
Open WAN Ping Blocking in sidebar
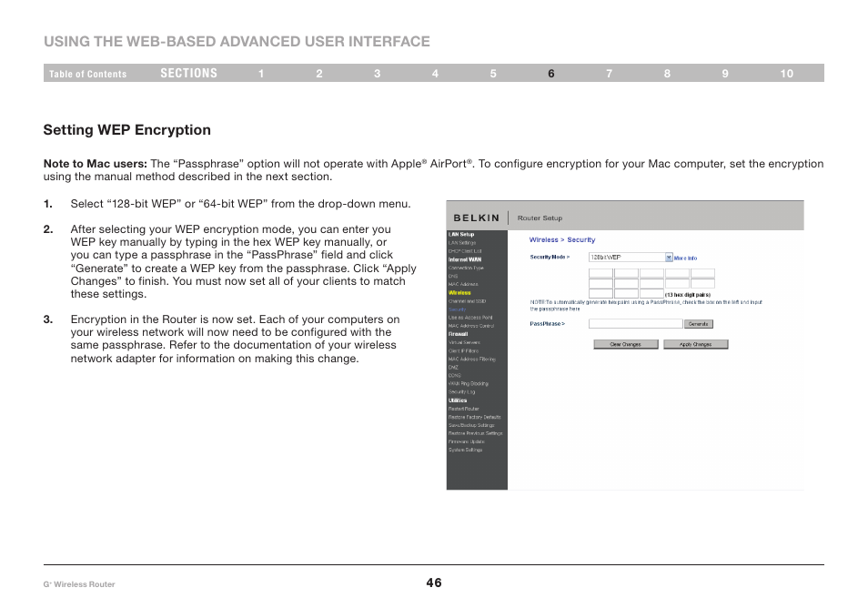click(x=469, y=384)
